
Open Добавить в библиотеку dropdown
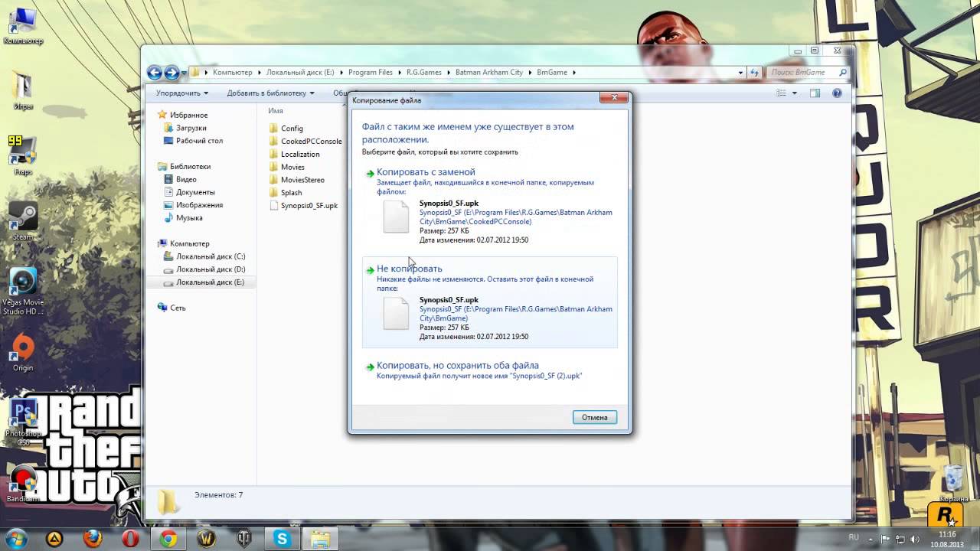pos(271,93)
